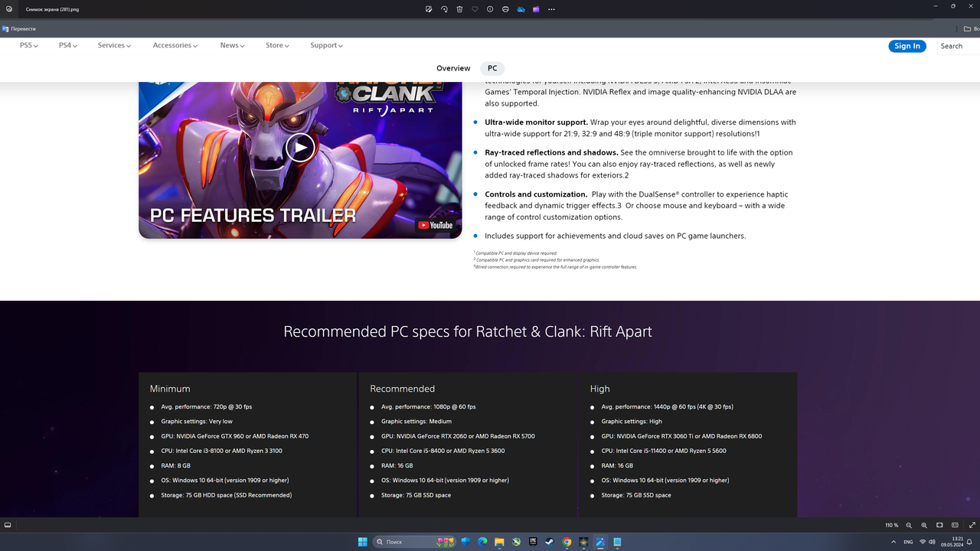Delete the image with the trash icon
Screen dimensions: 980x551
459,9
